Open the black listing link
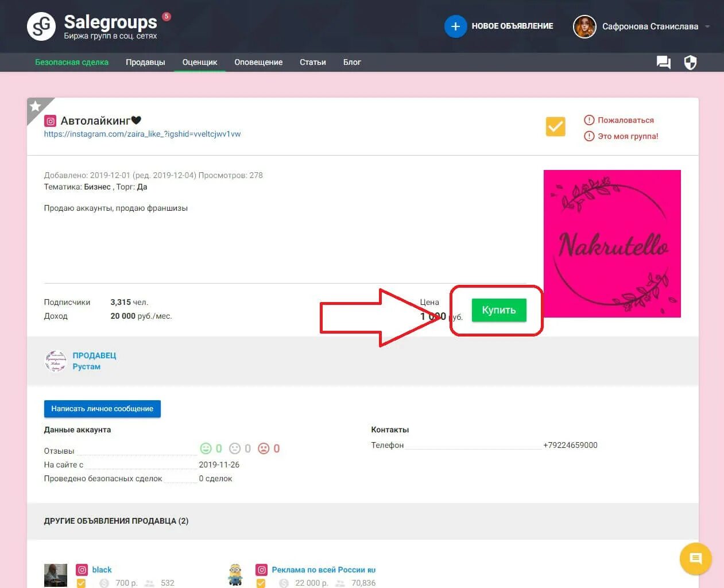This screenshot has width=724, height=588. coord(102,570)
